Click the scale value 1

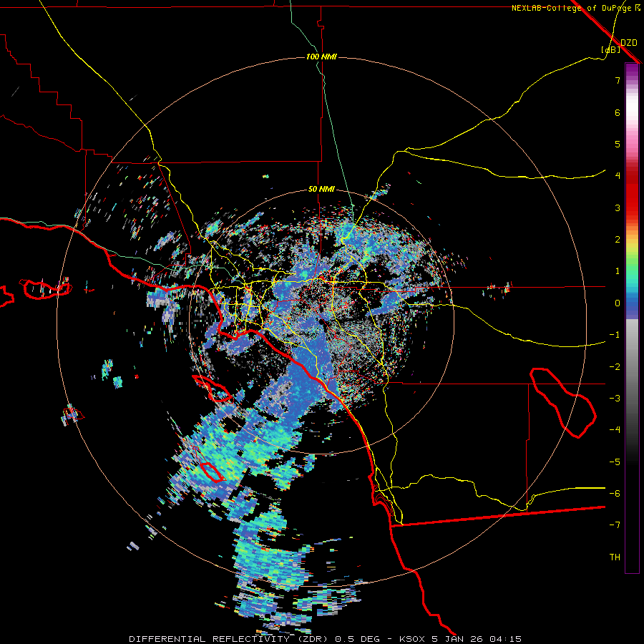tap(618, 271)
